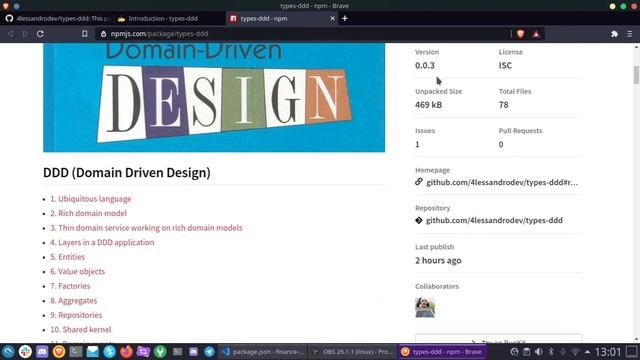This screenshot has height=360, width=640.
Task: Open the 13:01 clock calendar
Action: (608, 352)
